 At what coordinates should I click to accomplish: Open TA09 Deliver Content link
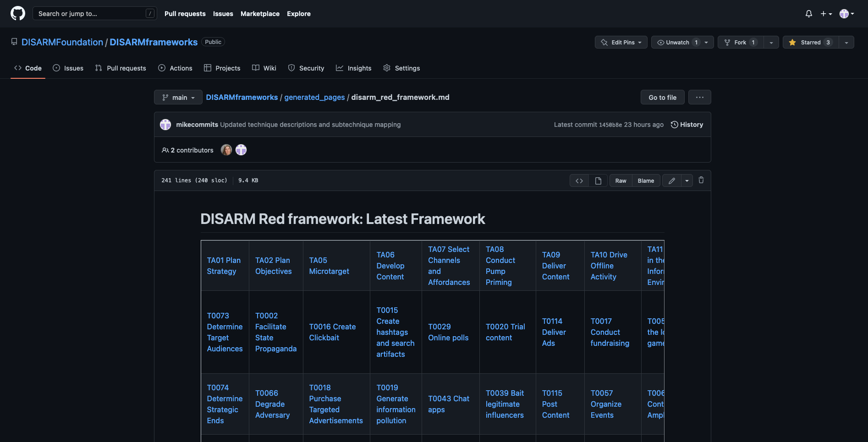pyautogui.click(x=556, y=266)
